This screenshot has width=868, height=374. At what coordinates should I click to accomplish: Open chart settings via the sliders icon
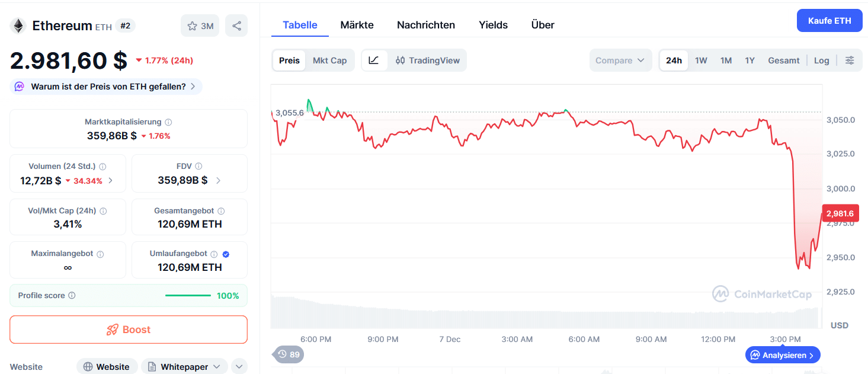tap(850, 60)
